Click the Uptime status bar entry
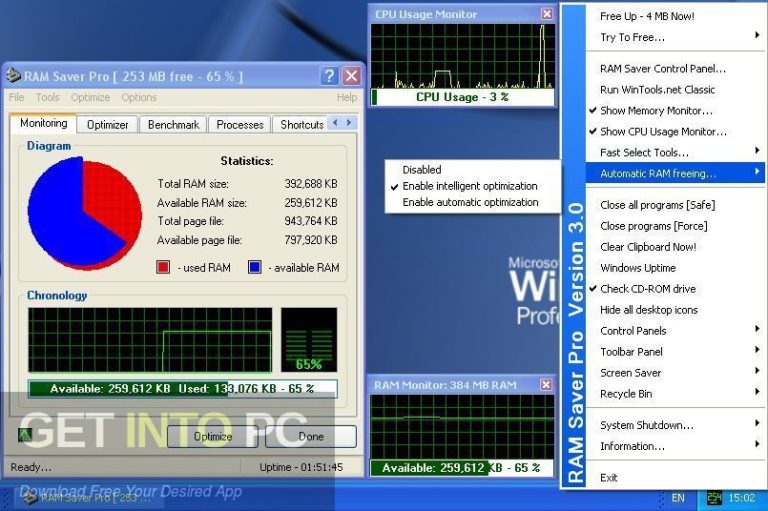Image resolution: width=768 pixels, height=511 pixels. 301,467
